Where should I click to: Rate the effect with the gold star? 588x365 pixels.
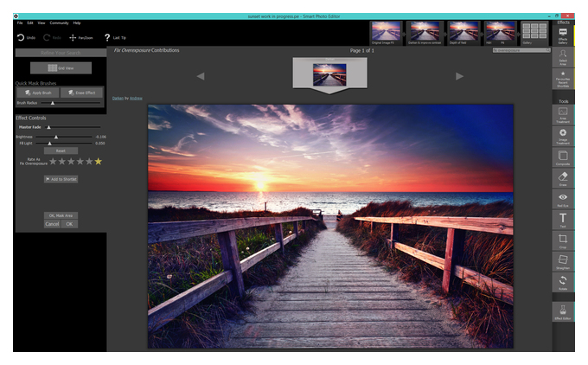point(99,161)
